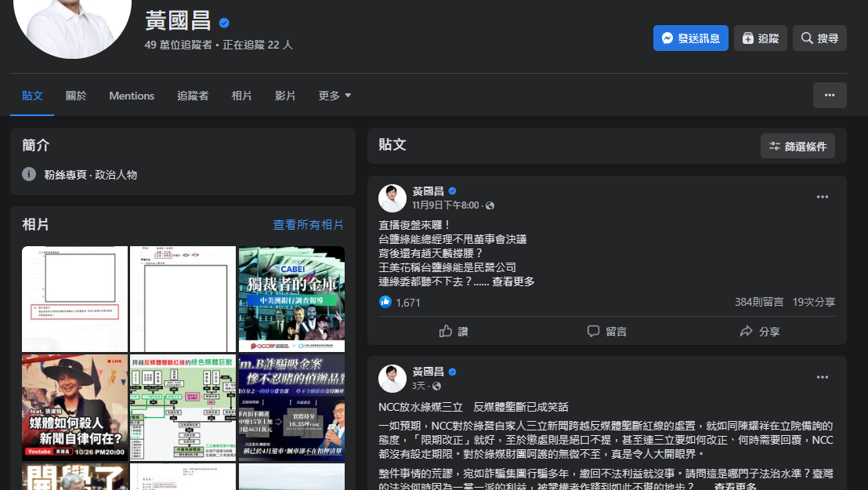Image resolution: width=868 pixels, height=490 pixels.
Task: Select the 貼文 tab
Action: tap(32, 96)
